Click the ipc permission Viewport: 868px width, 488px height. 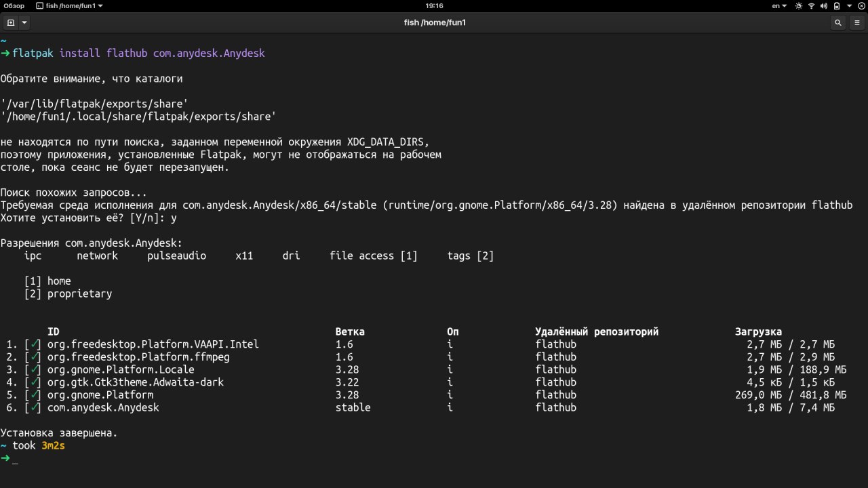pyautogui.click(x=33, y=256)
